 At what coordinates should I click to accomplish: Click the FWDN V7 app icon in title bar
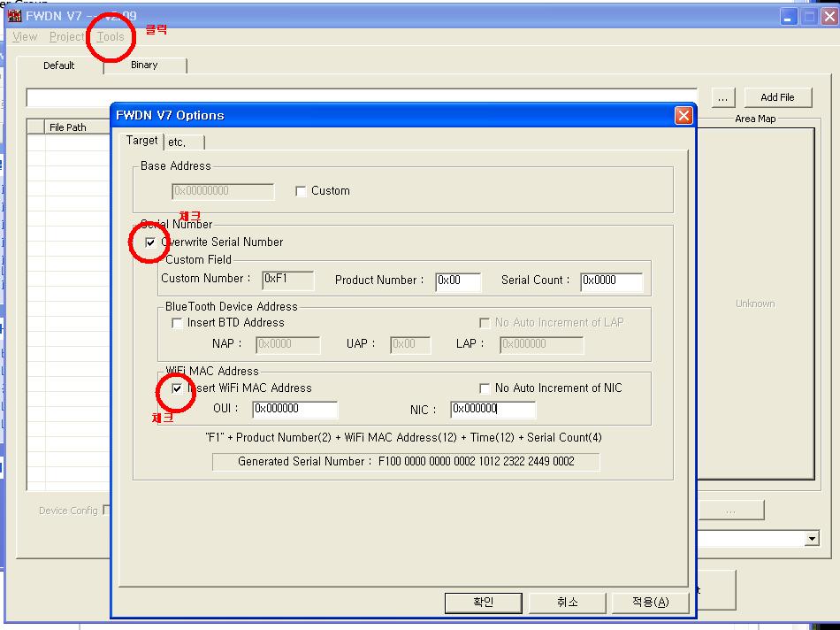14,16
